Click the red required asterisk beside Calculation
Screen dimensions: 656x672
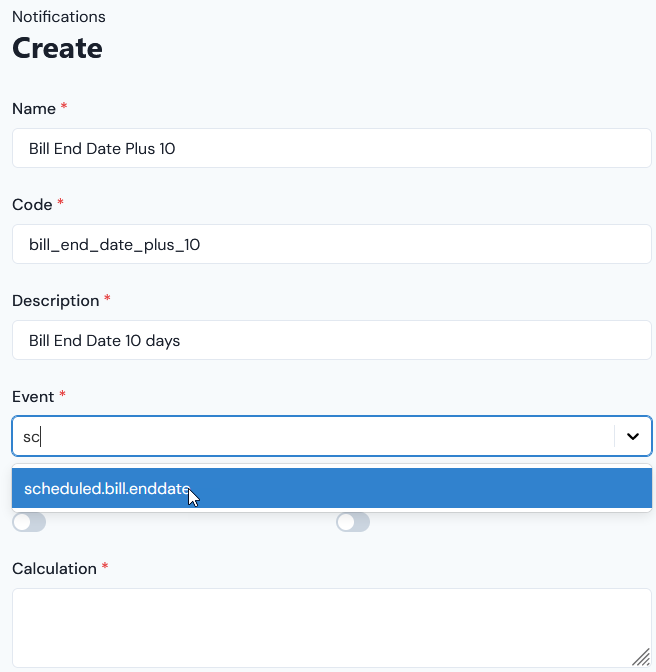[105, 567]
